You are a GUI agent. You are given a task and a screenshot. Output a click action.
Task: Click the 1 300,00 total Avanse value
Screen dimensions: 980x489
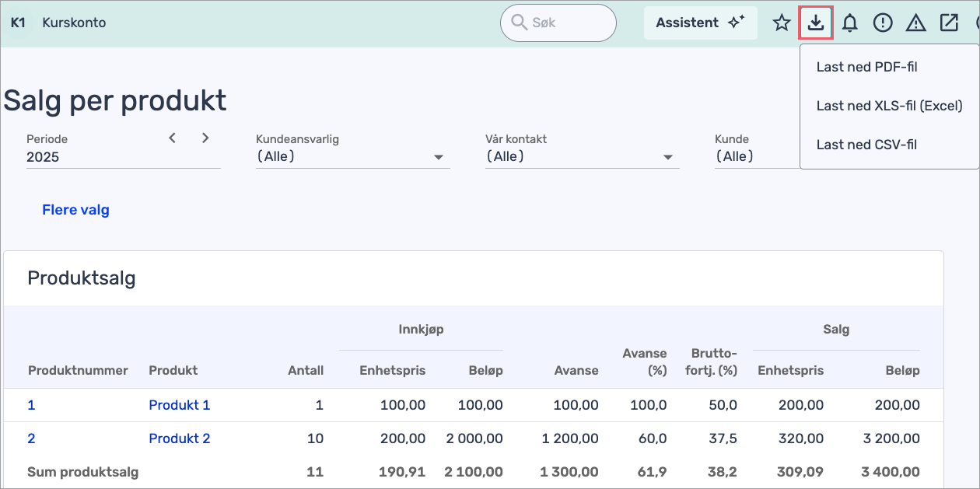(569, 471)
